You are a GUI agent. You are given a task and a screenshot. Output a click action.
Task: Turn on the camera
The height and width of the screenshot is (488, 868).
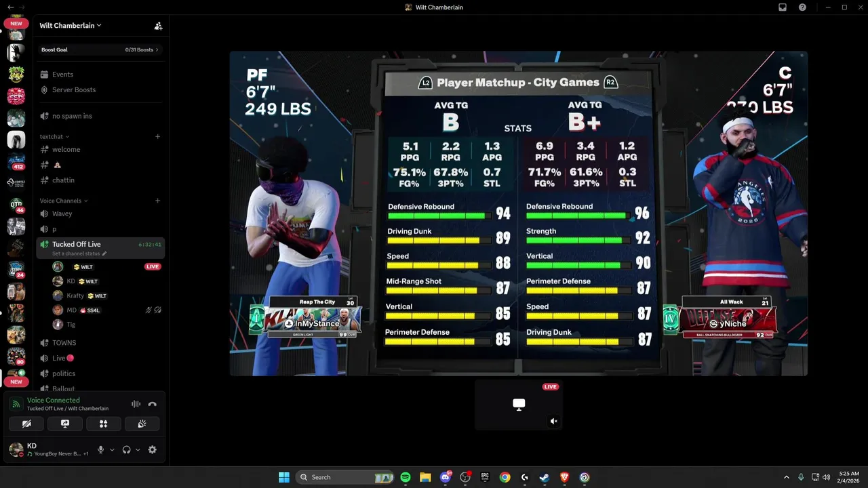coord(26,424)
